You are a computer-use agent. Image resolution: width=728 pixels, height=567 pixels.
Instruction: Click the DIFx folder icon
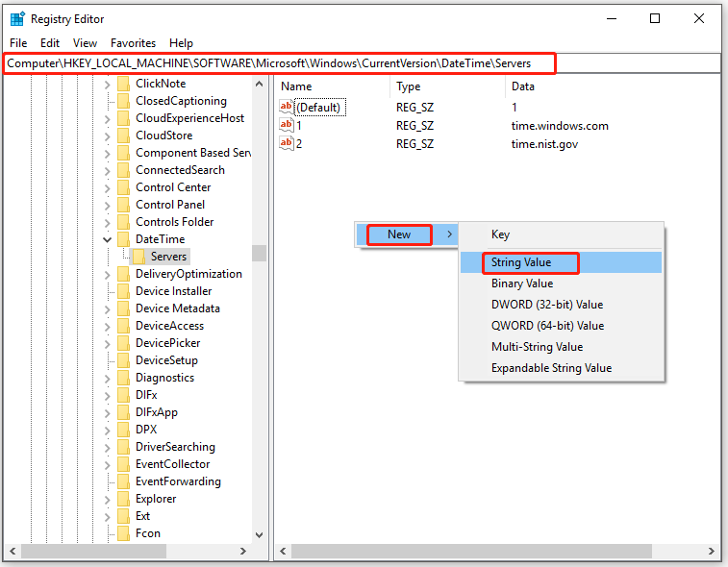click(123, 395)
